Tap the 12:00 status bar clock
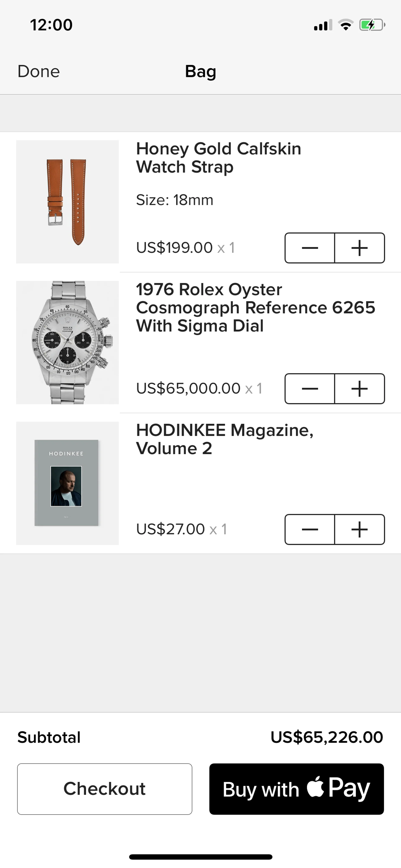Image resolution: width=401 pixels, height=868 pixels. (x=51, y=25)
